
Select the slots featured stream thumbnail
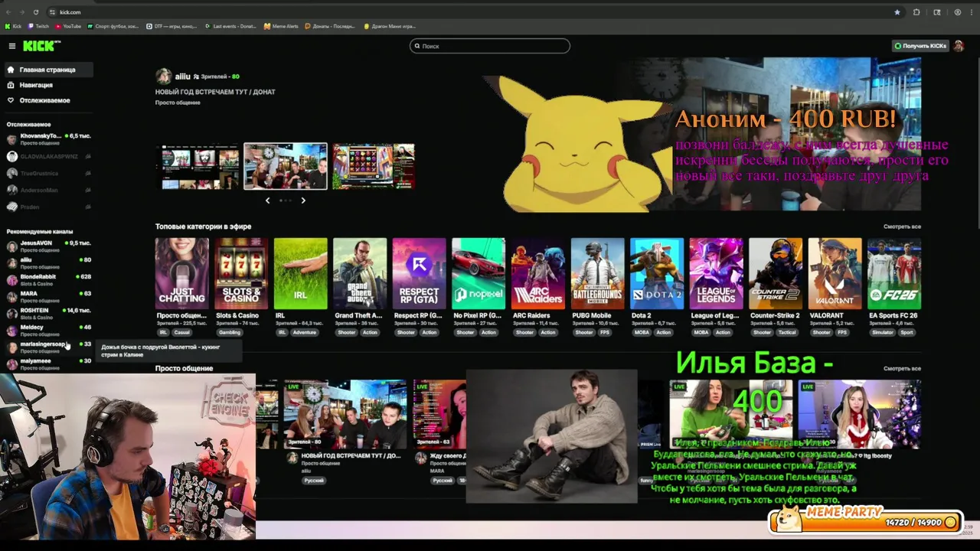tap(373, 166)
